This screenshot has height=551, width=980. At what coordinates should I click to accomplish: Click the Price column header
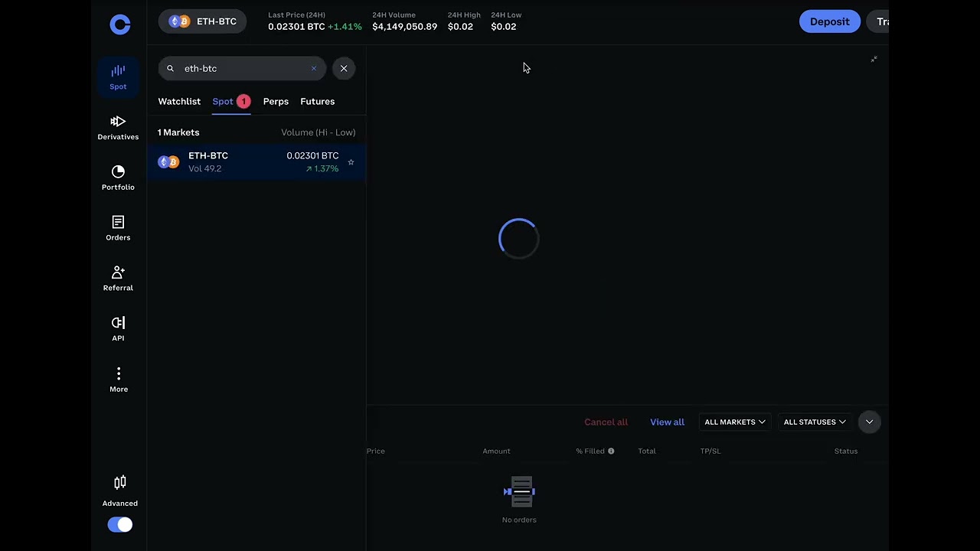pos(376,451)
